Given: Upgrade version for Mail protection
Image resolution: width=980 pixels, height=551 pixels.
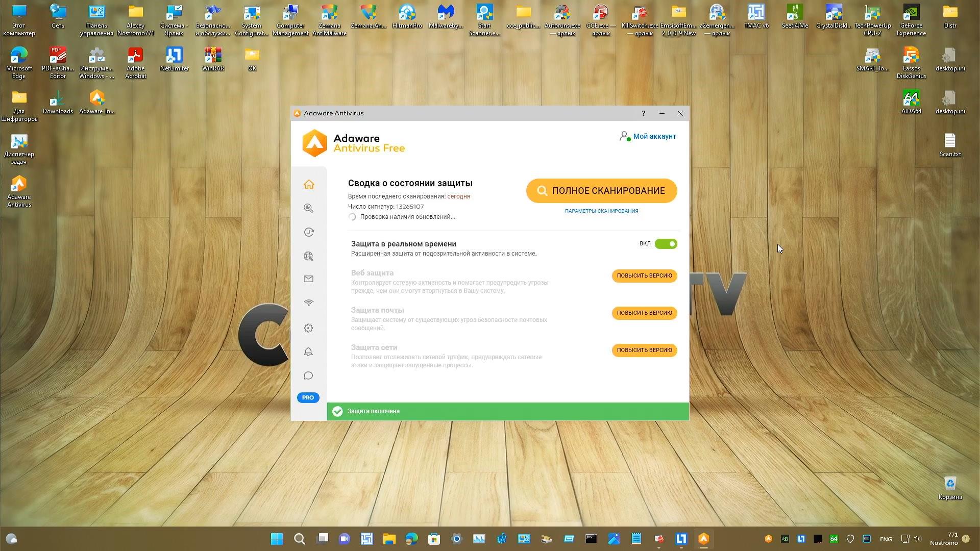Looking at the screenshot, I should tap(644, 313).
